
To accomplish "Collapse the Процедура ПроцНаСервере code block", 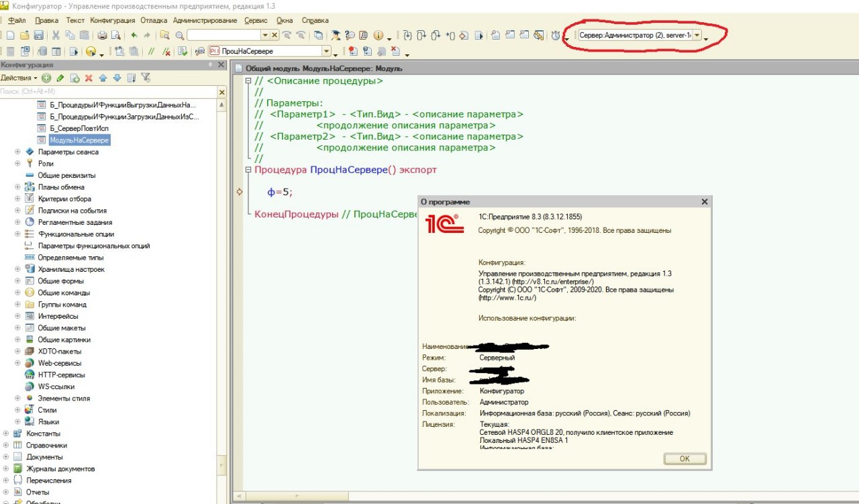I will tap(249, 170).
